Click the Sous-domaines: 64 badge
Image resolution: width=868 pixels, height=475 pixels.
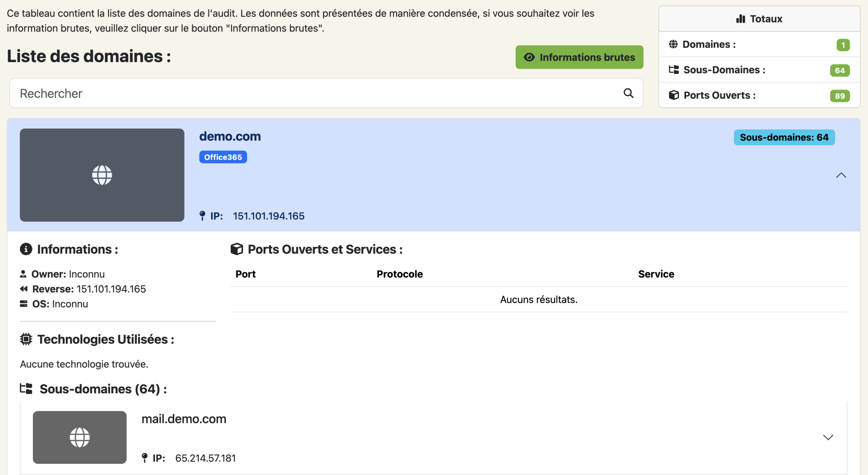[x=784, y=137]
